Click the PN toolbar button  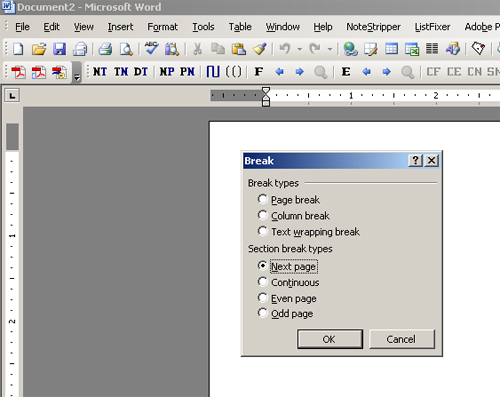coord(187,72)
